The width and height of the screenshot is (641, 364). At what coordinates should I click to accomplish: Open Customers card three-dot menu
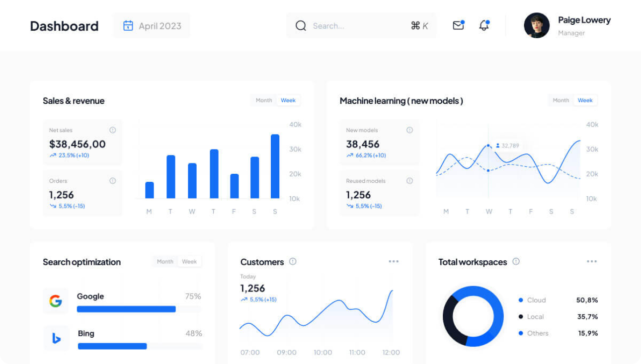pyautogui.click(x=394, y=262)
